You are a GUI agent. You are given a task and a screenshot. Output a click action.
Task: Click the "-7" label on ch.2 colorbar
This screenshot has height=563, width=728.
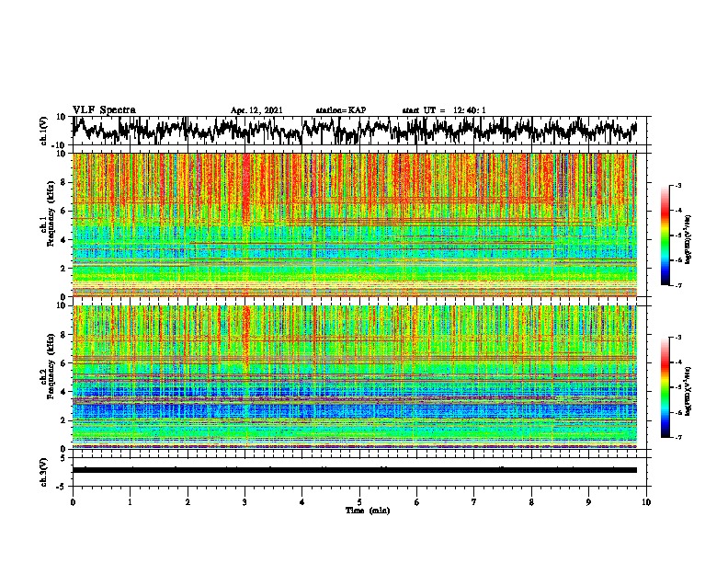pos(677,437)
